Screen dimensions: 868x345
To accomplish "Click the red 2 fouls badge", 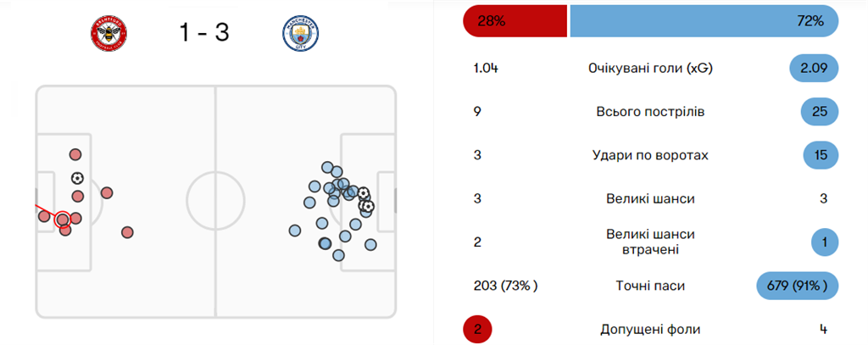I will click(x=477, y=329).
